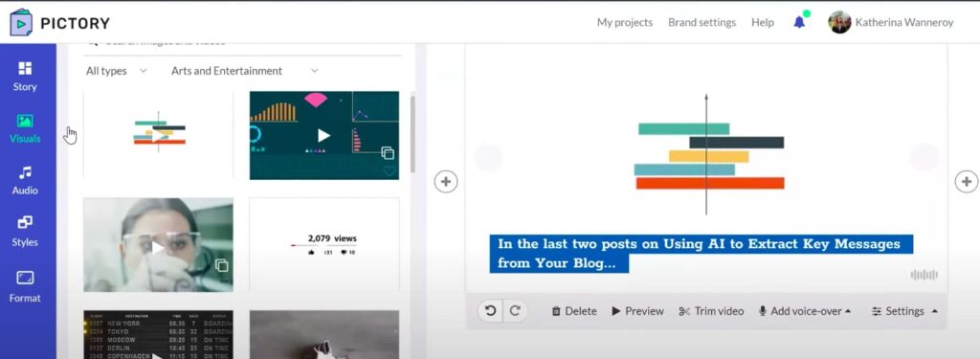Open Brand settings
Image resolution: width=980 pixels, height=359 pixels.
coord(702,23)
